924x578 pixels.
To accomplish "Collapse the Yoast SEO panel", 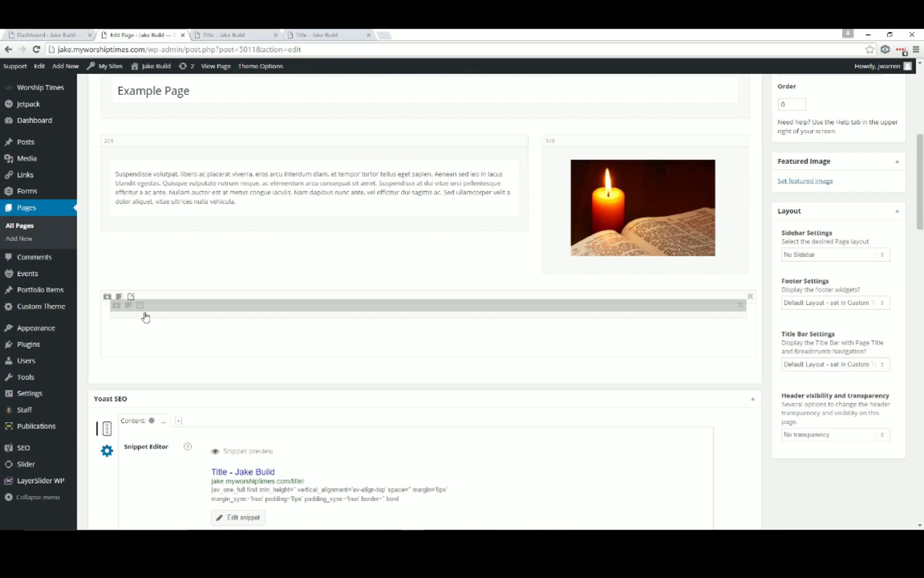I will coord(753,399).
